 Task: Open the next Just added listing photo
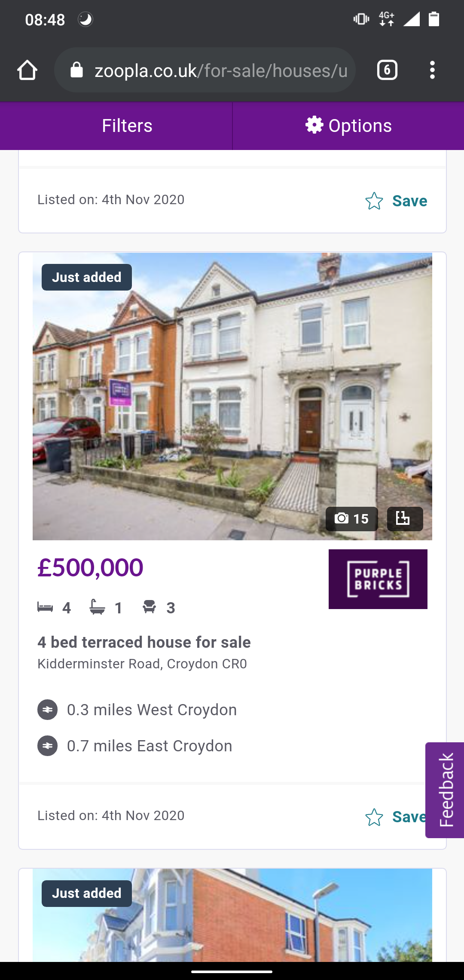pyautogui.click(x=232, y=916)
